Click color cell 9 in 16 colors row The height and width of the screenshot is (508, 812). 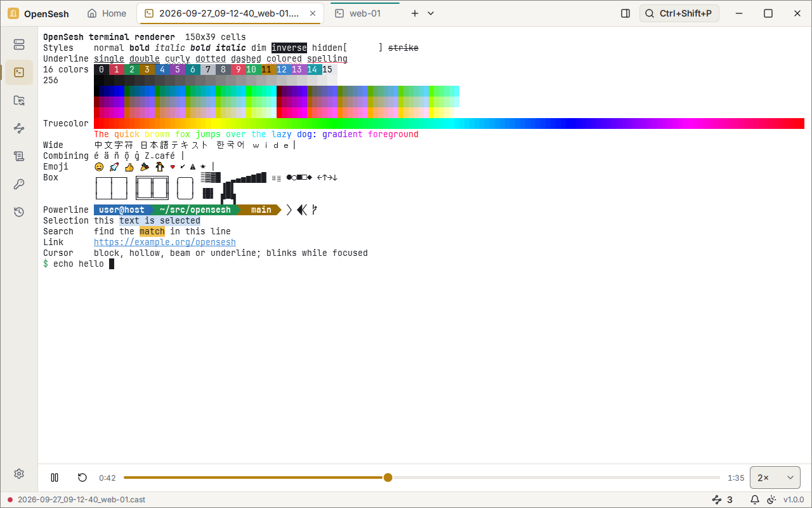(x=239, y=69)
